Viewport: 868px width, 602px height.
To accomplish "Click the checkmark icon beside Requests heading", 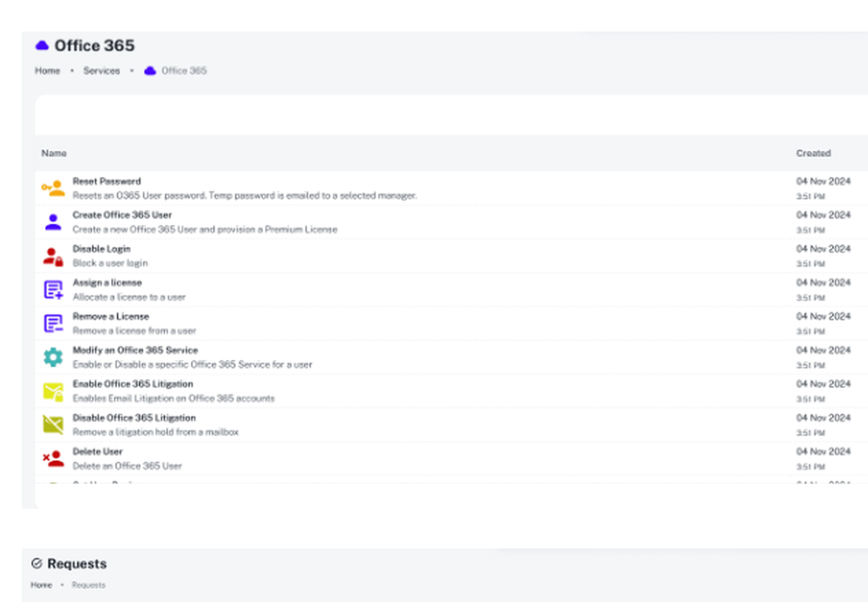I will pos(36,563).
